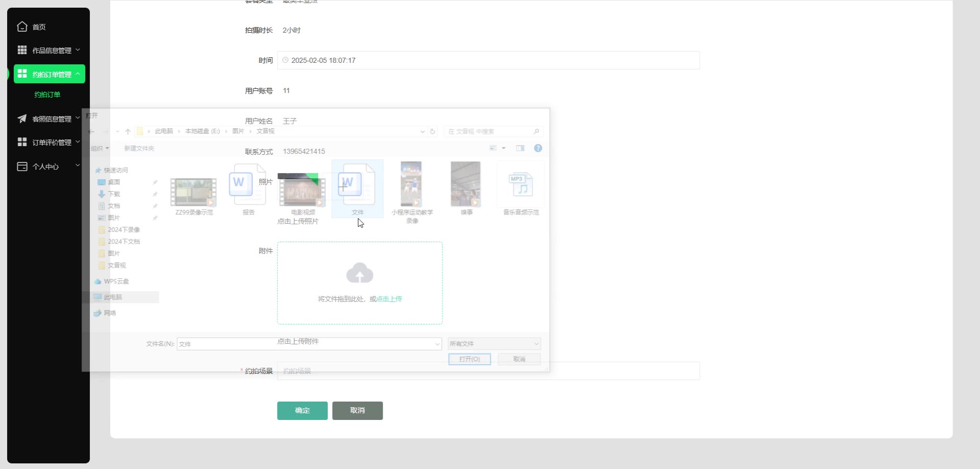Select 文档 in the dialog tree
Image resolution: width=980 pixels, height=469 pixels.
click(114, 206)
